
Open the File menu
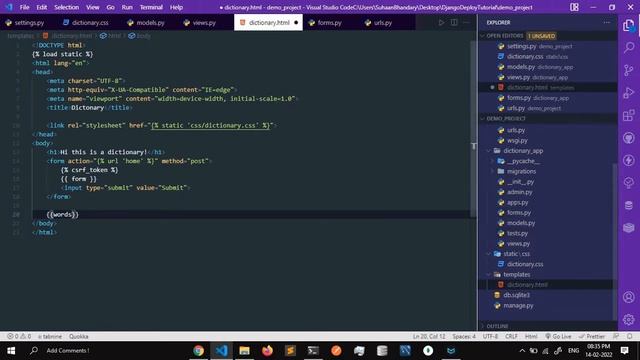tap(24, 7)
